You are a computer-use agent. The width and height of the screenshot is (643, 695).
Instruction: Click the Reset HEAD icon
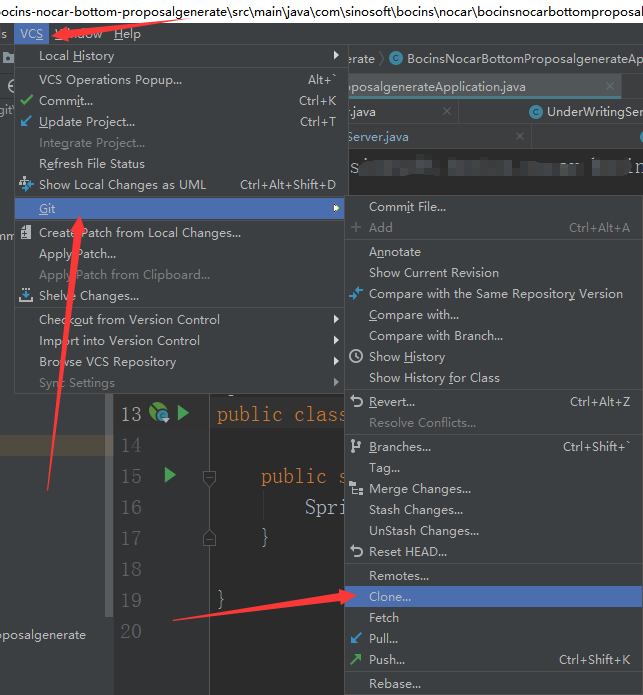click(x=356, y=551)
